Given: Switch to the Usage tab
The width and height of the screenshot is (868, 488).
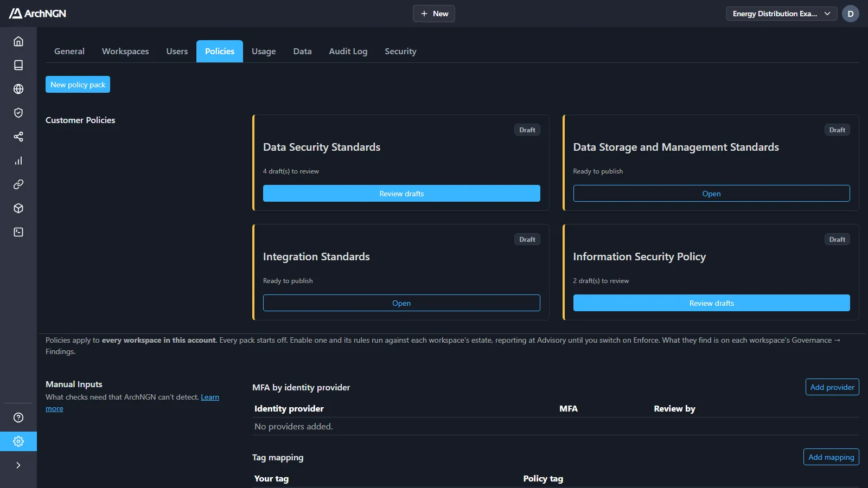Looking at the screenshot, I should click(x=264, y=52).
